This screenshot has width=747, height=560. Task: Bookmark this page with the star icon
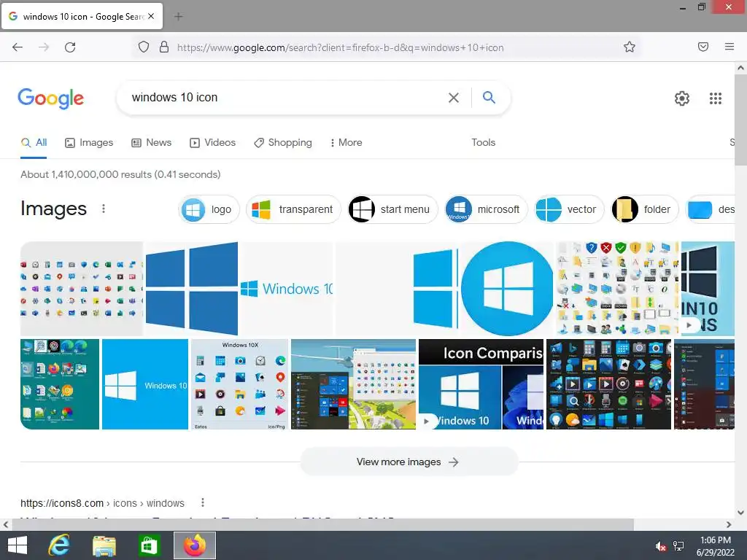click(630, 47)
